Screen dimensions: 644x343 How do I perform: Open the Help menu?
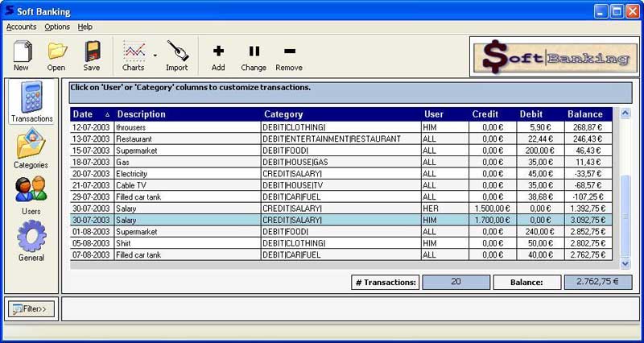[x=85, y=27]
